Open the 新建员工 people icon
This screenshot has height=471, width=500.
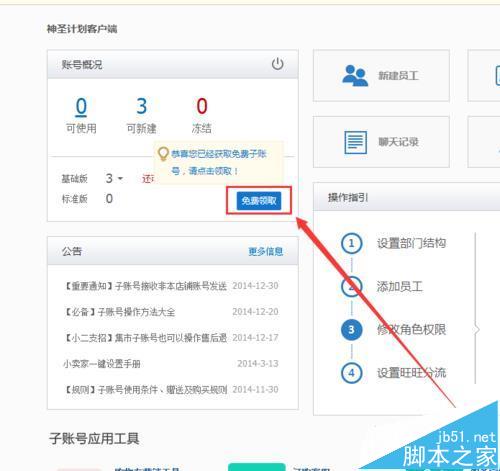click(x=355, y=76)
